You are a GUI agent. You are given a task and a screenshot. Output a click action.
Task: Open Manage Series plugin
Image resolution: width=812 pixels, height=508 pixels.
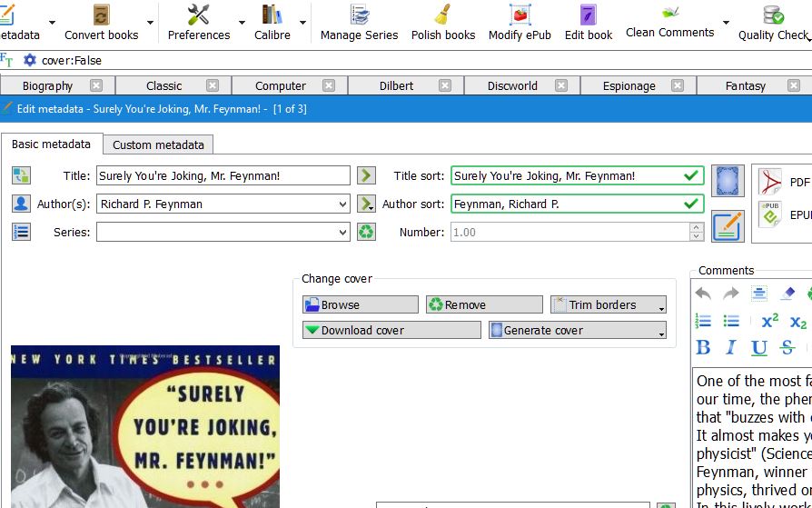tap(359, 23)
